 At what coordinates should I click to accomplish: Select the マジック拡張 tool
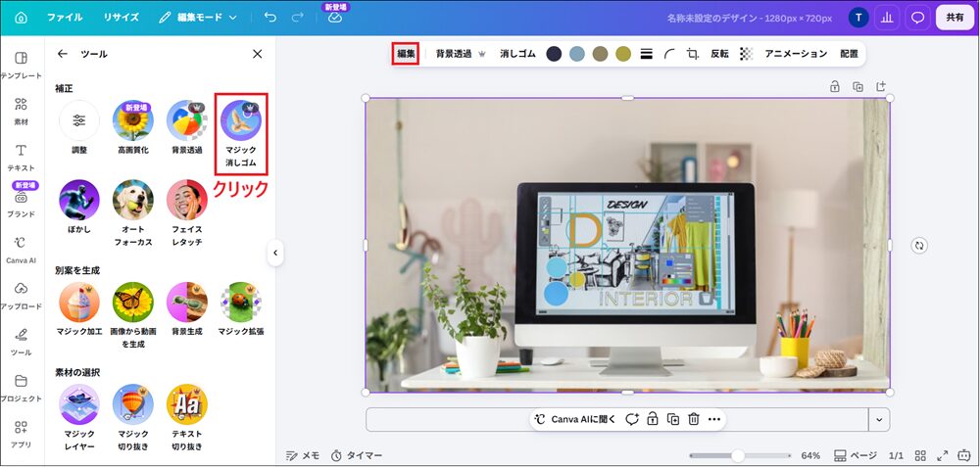coord(241,309)
